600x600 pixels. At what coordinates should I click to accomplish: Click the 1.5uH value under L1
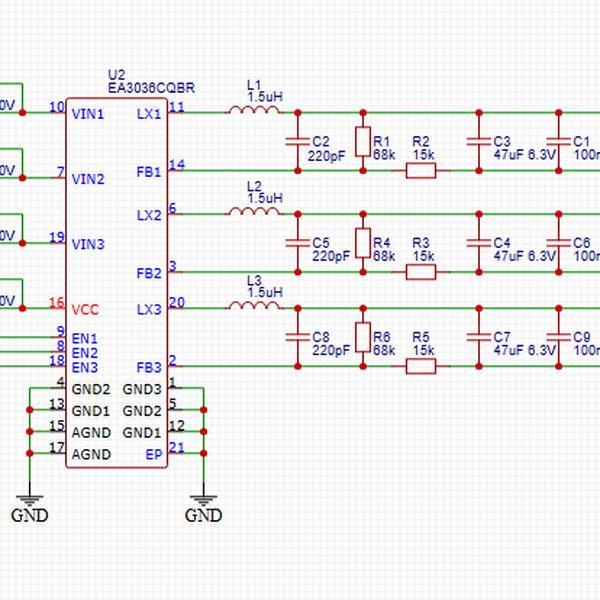pos(265,97)
